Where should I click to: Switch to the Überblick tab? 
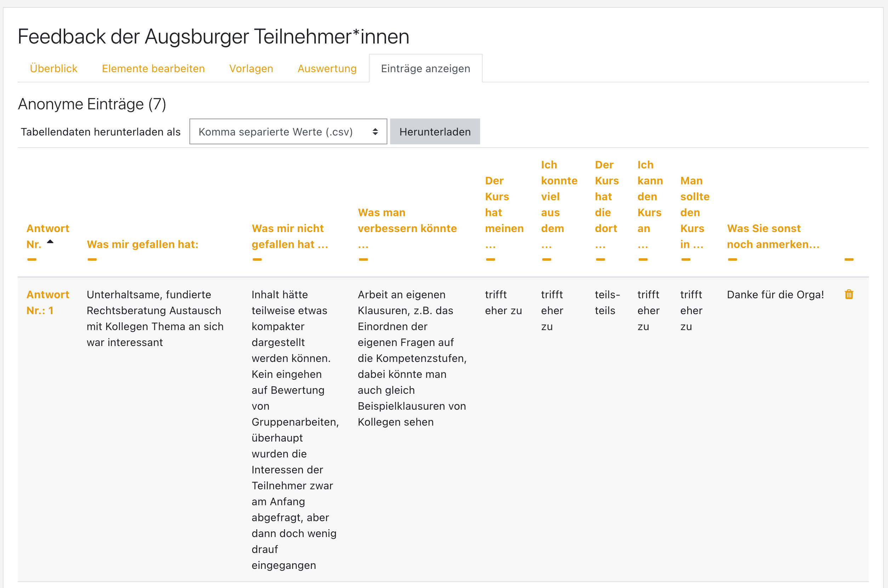[x=53, y=68]
